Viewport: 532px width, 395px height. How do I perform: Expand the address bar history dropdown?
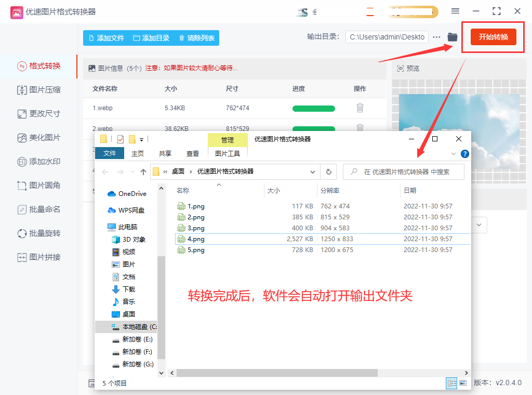pos(312,172)
